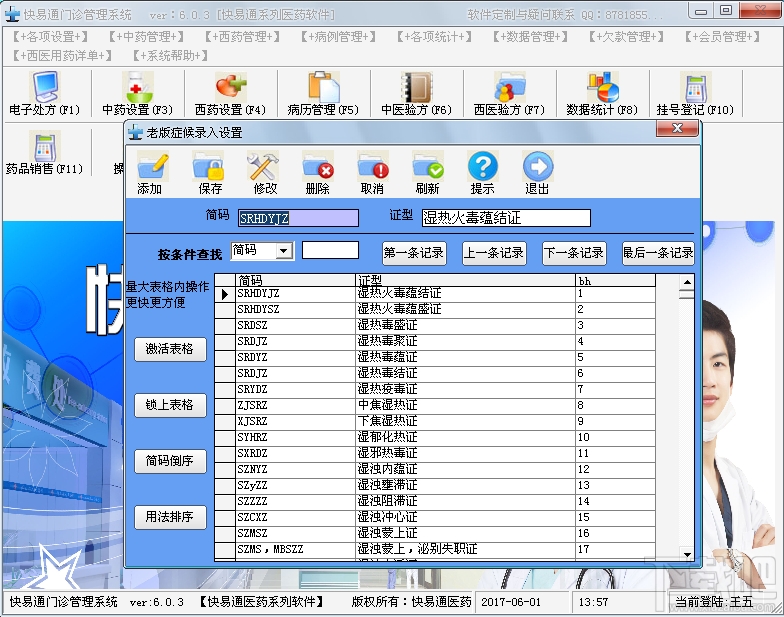This screenshot has width=784, height=617.
Task: Open 电子处方 (F1) from main toolbar
Action: [44, 94]
